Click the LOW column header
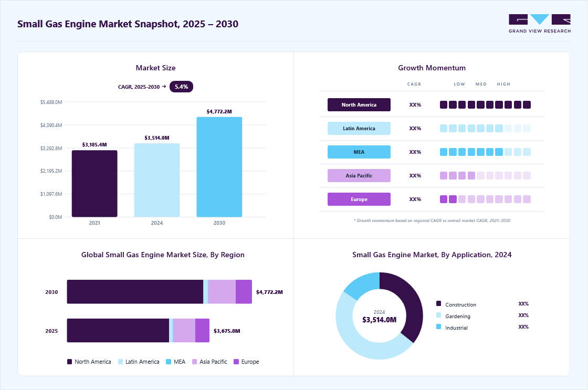The width and height of the screenshot is (588, 390). pos(459,84)
